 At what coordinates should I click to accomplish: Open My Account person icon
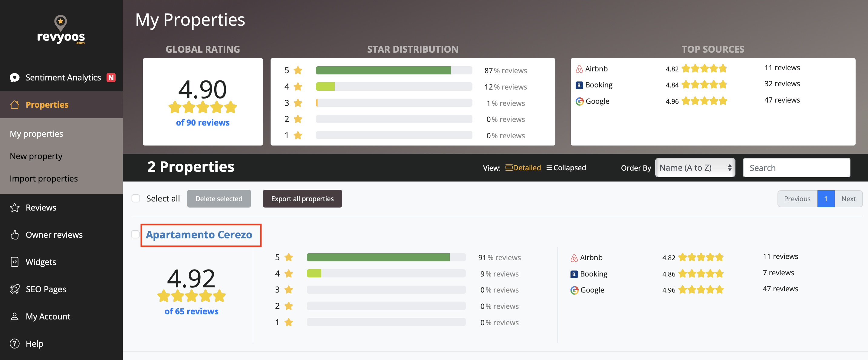click(15, 316)
